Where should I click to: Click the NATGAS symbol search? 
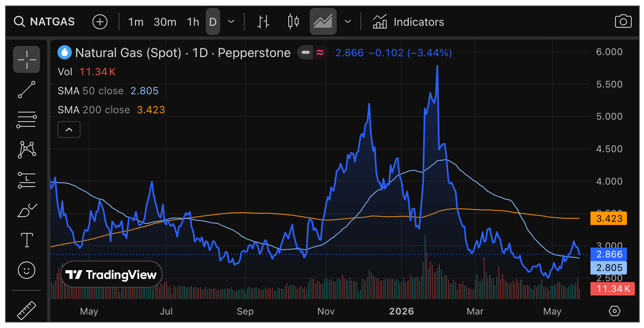(44, 21)
